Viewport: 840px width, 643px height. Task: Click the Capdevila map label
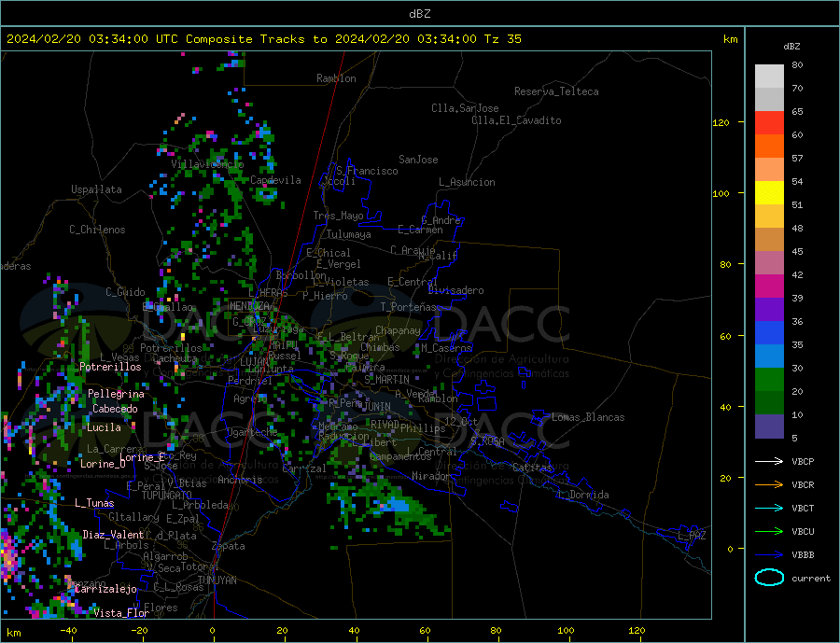[x=275, y=180]
